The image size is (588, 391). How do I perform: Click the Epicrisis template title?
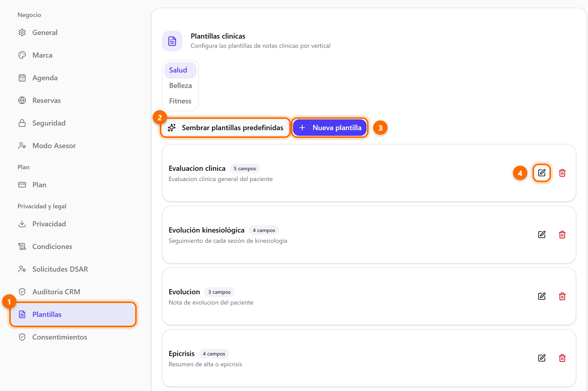pos(181,354)
